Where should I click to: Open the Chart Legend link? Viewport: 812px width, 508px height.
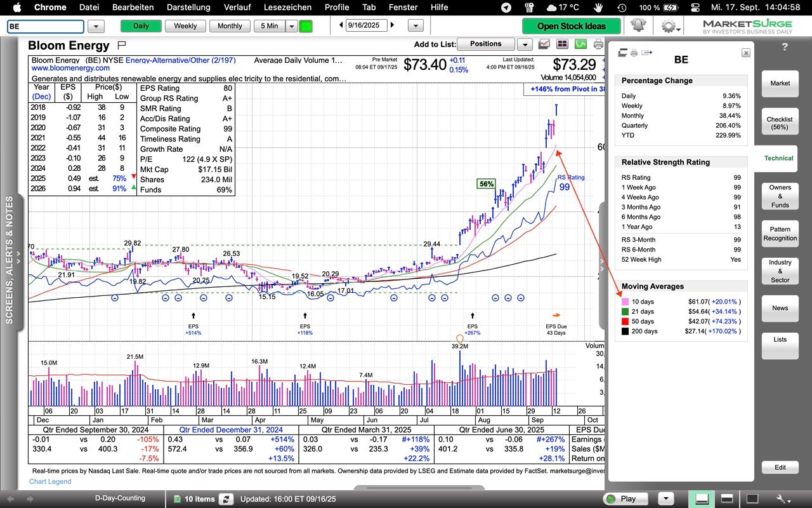50,481
